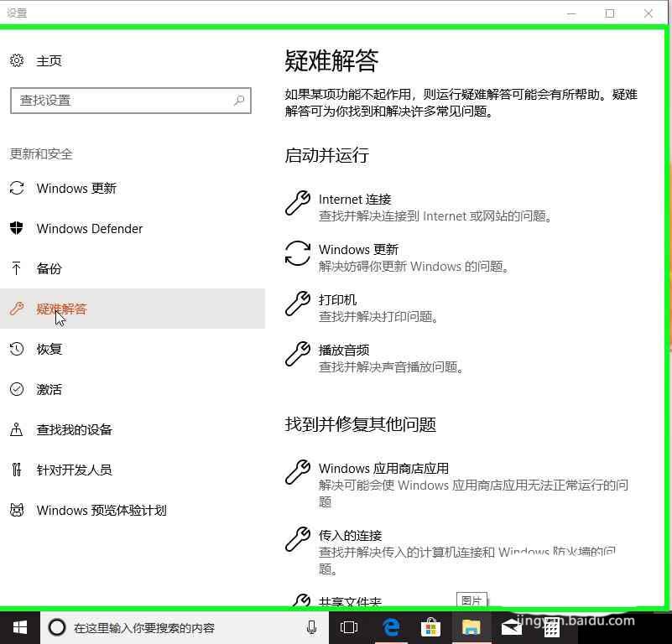Focus the 查找设置 search field
This screenshot has width=672, height=644.
coord(131,101)
